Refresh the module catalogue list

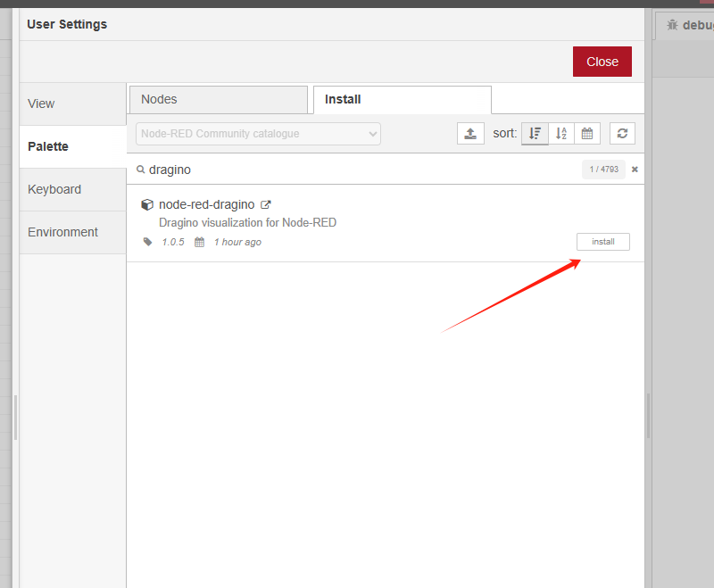[622, 133]
